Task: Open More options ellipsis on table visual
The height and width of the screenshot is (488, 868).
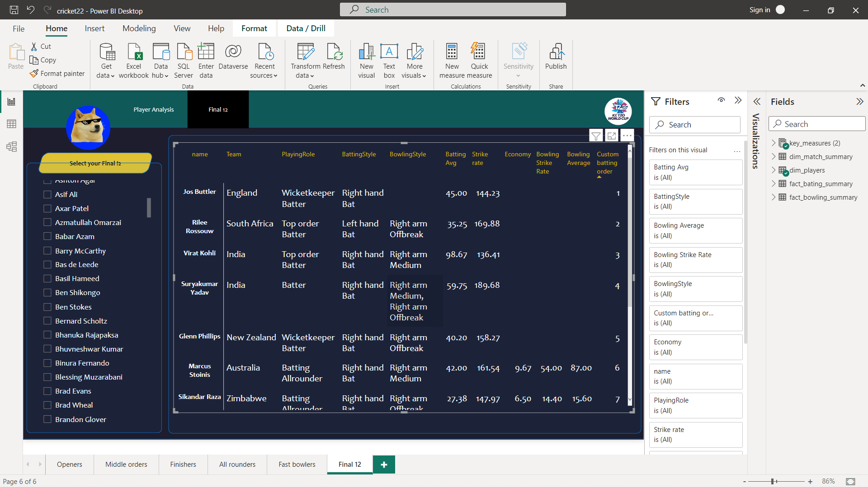Action: point(627,136)
